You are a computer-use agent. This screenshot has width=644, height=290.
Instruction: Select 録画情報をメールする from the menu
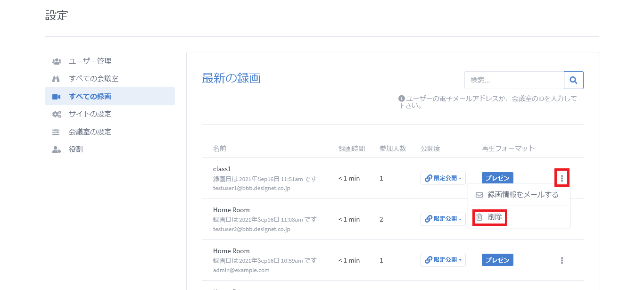(x=519, y=195)
